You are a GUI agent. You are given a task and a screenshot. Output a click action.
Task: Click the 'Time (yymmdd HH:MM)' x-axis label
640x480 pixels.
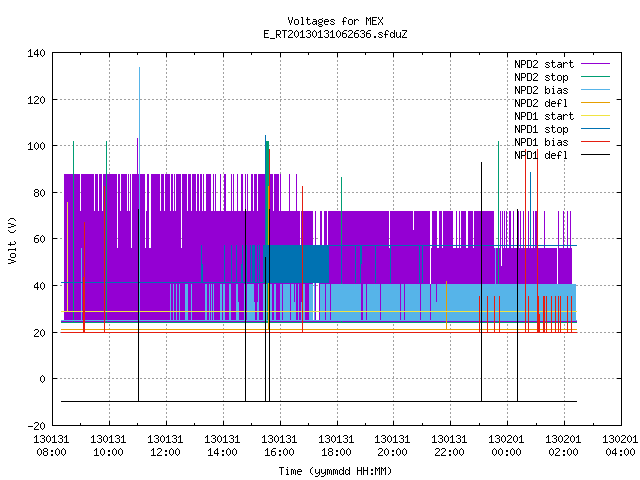coord(335,471)
